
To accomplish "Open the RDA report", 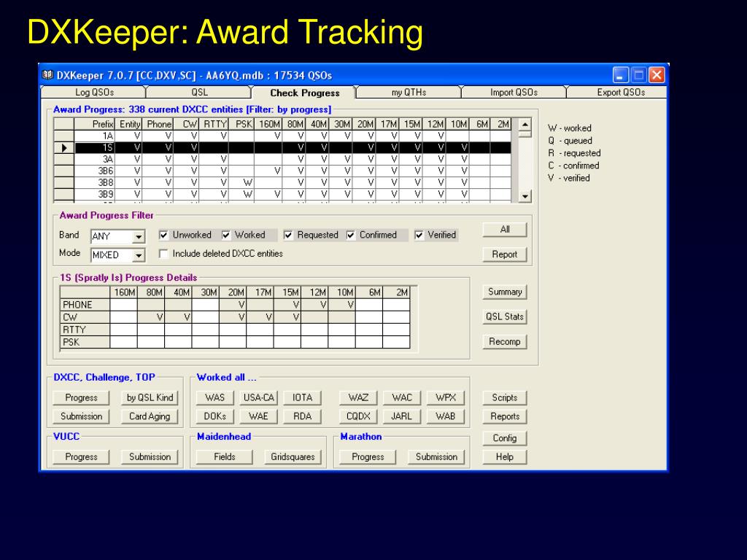I will tap(303, 416).
